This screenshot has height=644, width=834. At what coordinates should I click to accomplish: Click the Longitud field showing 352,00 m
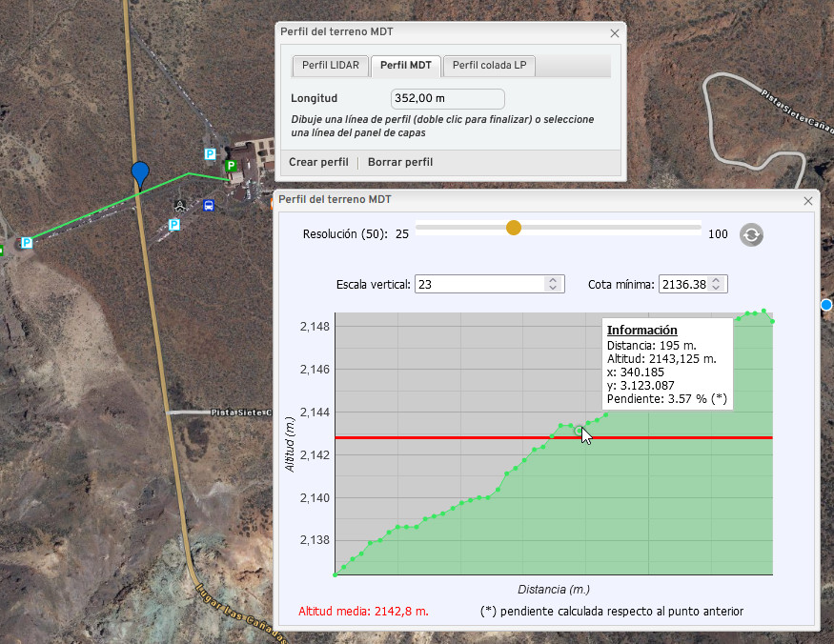(x=447, y=98)
